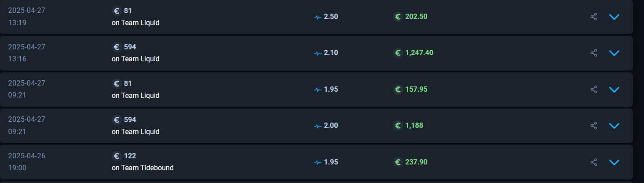Screen dimensions: 644x183
Task: Click the odds graph icon beside 2.50
Action: click(318, 17)
